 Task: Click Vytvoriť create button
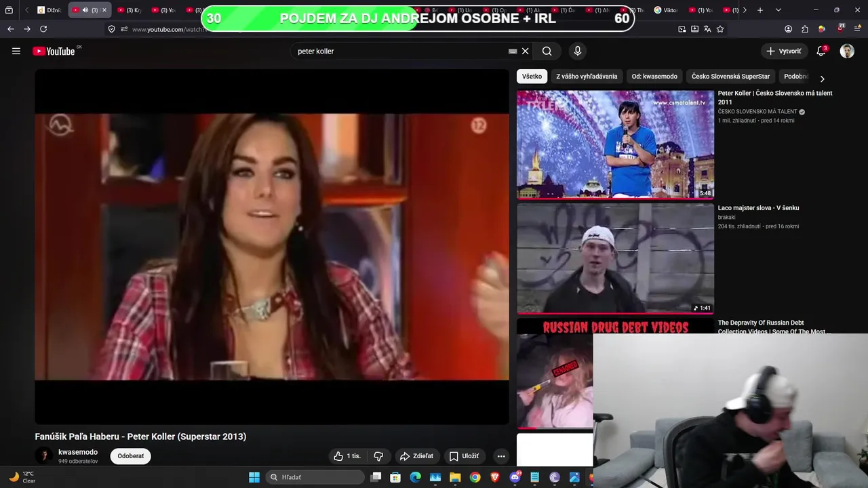pyautogui.click(x=784, y=51)
